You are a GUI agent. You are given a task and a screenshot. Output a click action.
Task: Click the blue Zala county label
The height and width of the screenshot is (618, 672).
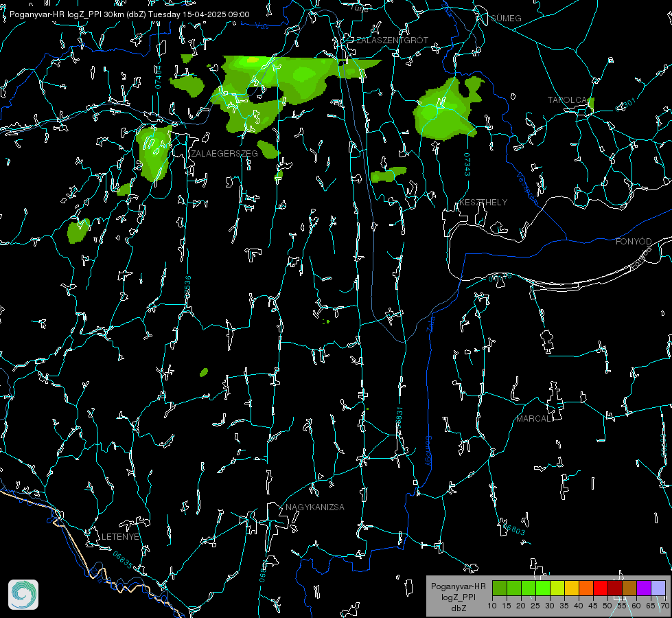pyautogui.click(x=431, y=323)
